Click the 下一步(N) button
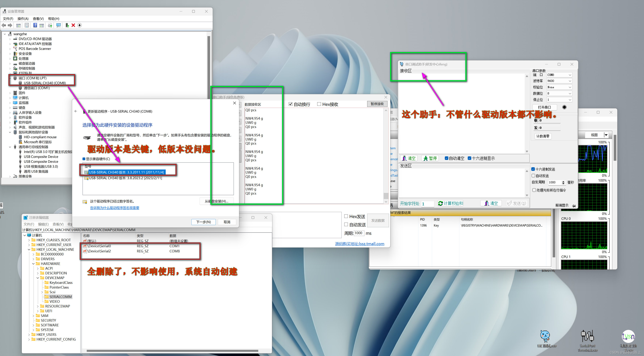Image resolution: width=644 pixels, height=356 pixels. 204,222
